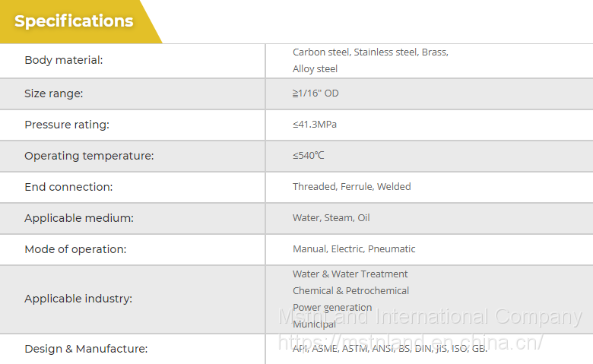Click the Specifications header tab
Viewport: 593px width, 364px height.
74,21
